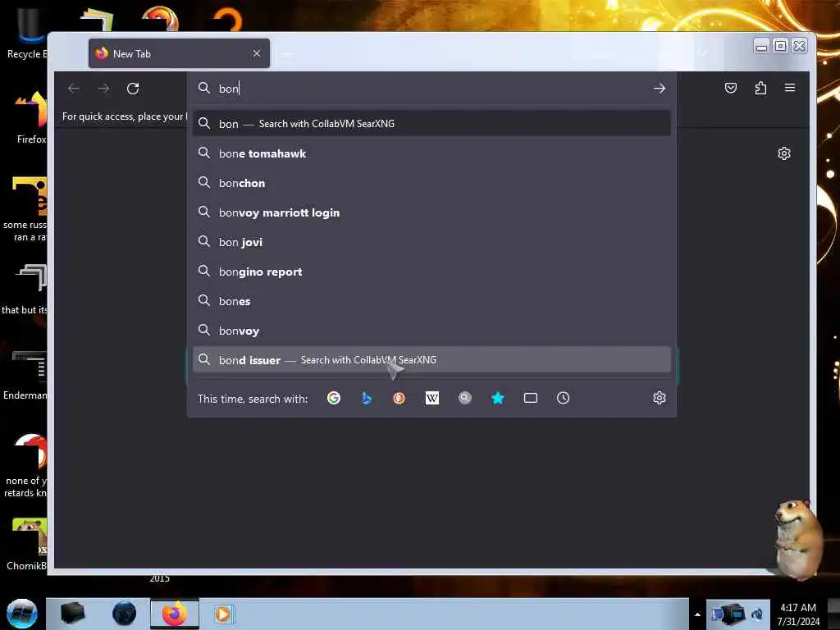Click the Reload page icon
Screen dimensions: 840x630
tap(133, 89)
